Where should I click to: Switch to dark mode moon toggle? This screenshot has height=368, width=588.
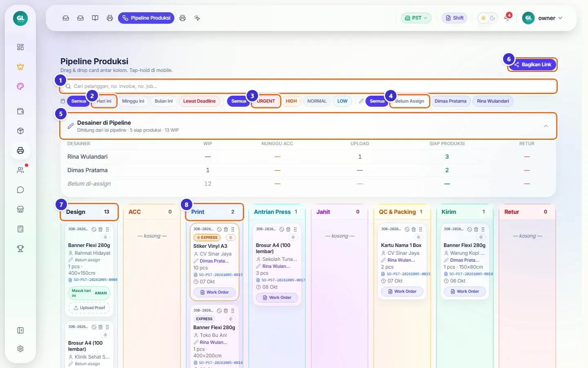pos(492,18)
